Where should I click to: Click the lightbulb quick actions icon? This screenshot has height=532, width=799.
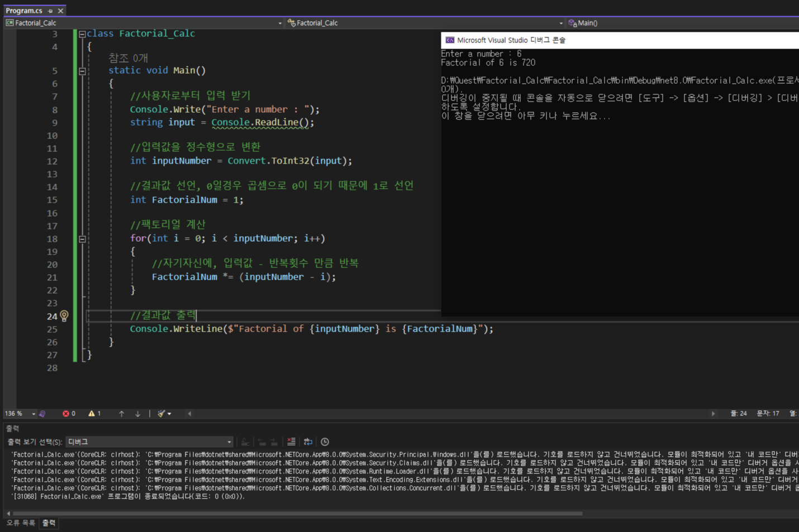[x=64, y=316]
